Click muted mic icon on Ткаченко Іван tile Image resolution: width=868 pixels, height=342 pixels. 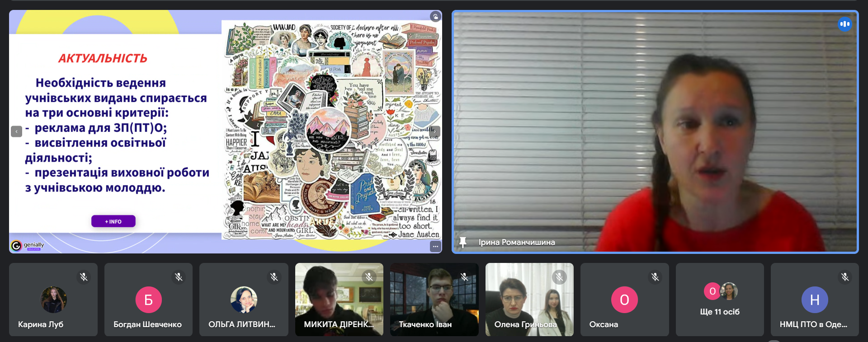coord(464,277)
